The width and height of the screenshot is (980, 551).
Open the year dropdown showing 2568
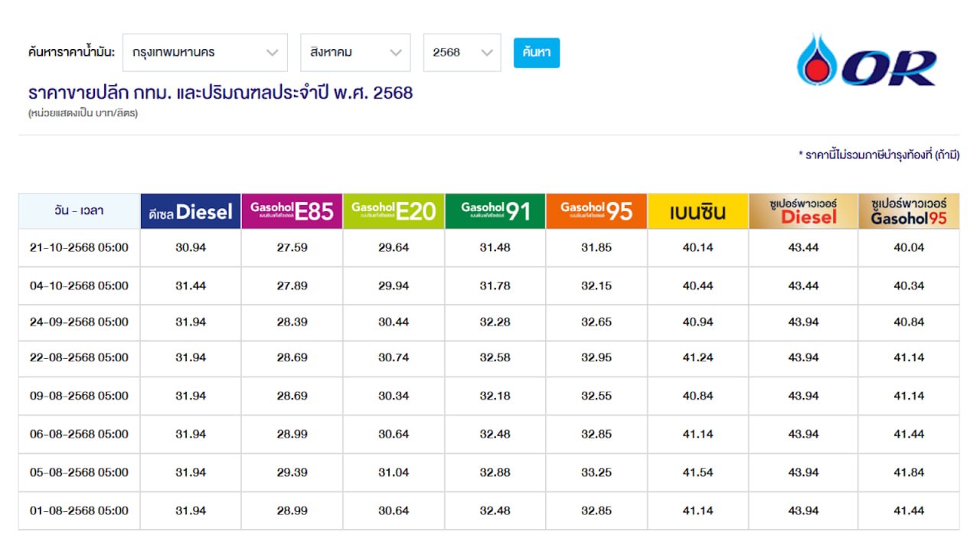[462, 53]
